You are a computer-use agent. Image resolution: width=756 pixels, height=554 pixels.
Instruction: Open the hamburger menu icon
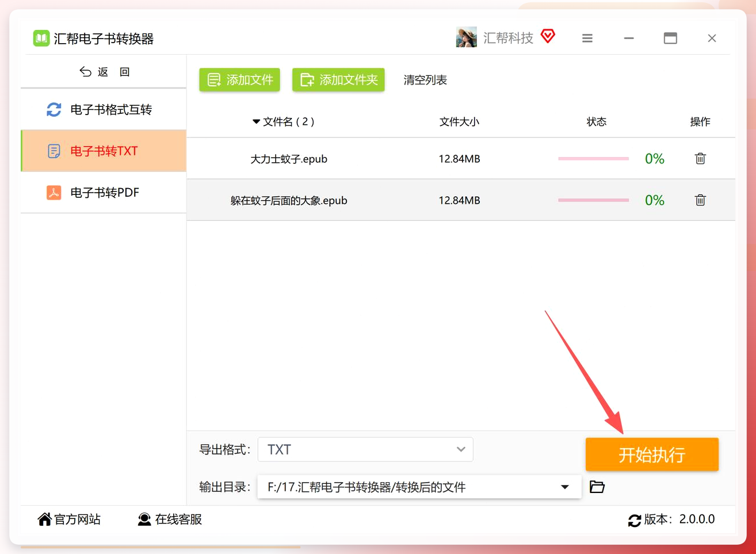point(587,38)
